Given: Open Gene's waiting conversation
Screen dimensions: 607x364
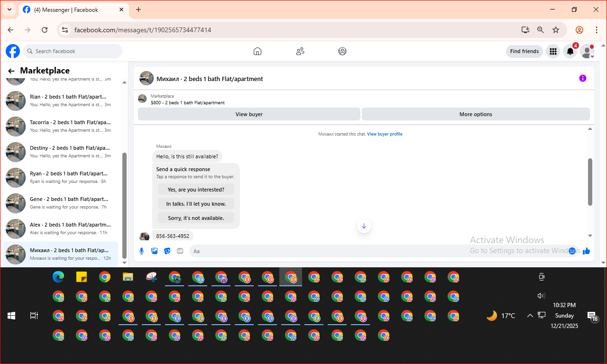Looking at the screenshot, I should click(61, 203).
